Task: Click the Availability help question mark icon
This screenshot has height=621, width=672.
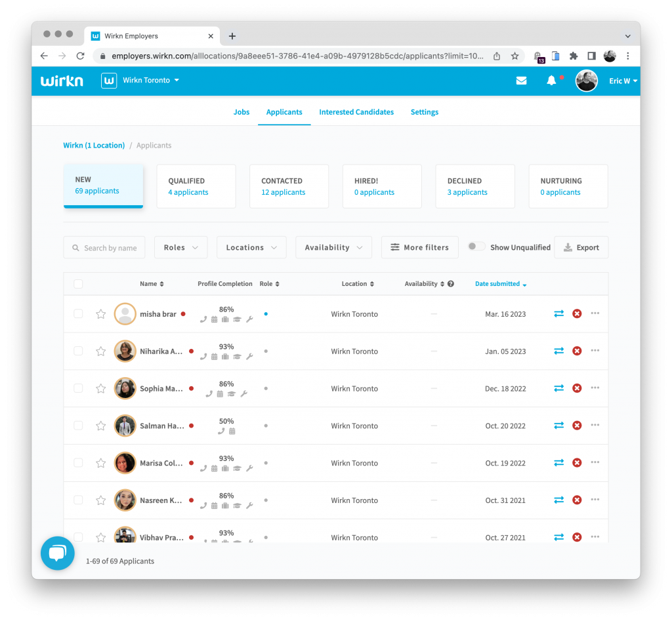Action: [450, 284]
